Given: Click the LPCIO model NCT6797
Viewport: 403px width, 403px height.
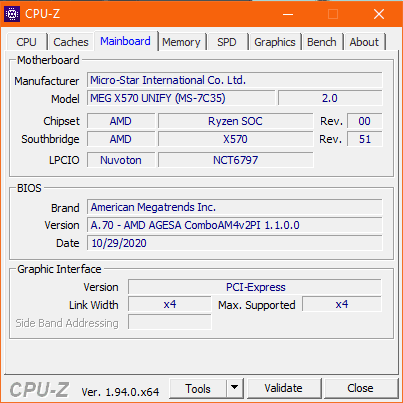Looking at the screenshot, I should coord(236,160).
